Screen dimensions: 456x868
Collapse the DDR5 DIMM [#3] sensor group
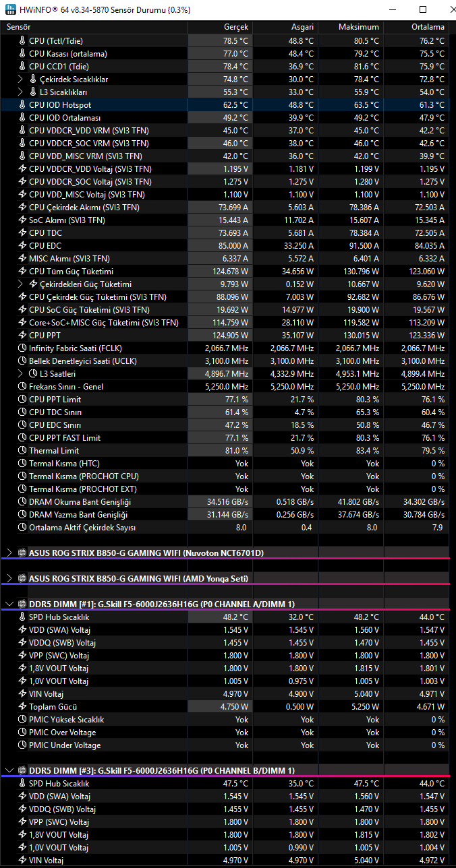[9, 770]
